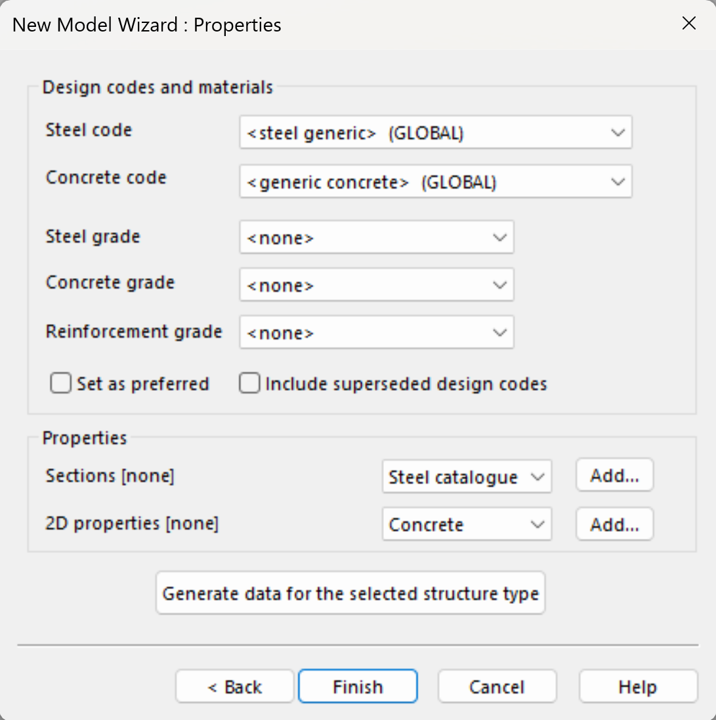Click the 2D properties [none] label
This screenshot has width=716, height=720.
point(132,523)
